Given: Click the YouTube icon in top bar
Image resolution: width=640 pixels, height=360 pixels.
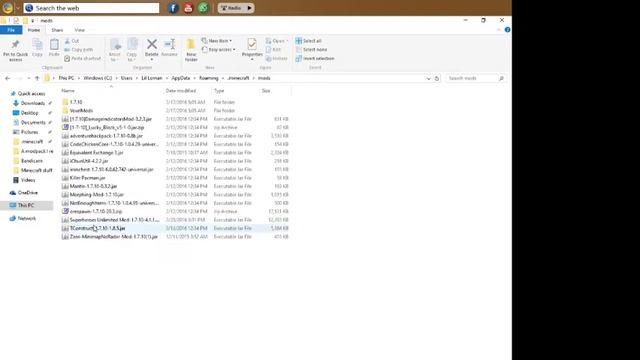Looking at the screenshot, I should 188,8.
